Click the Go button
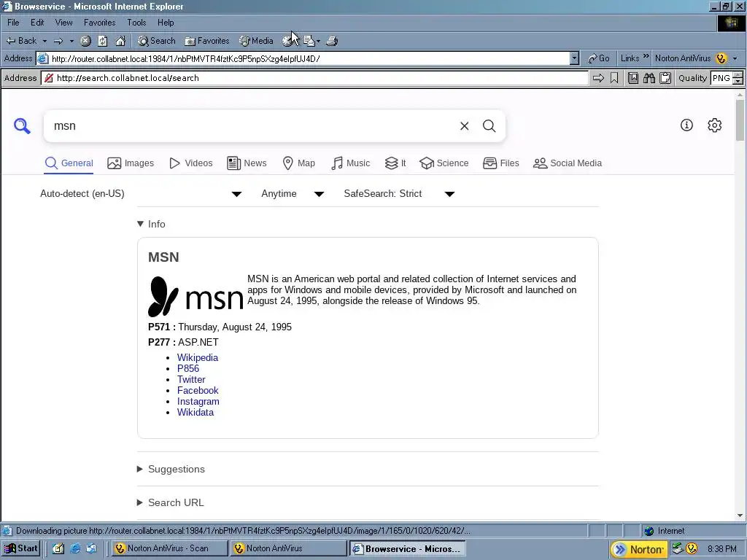The height and width of the screenshot is (560, 747). click(598, 58)
